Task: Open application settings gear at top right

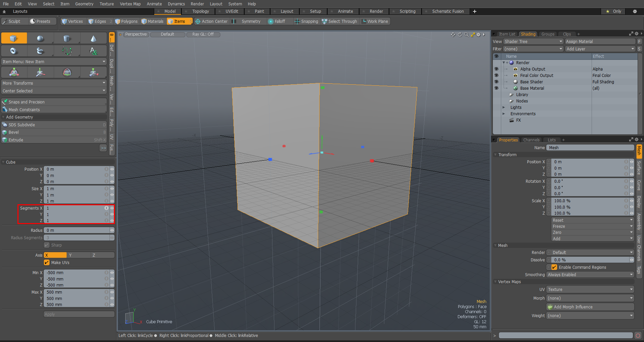Action: [x=635, y=11]
